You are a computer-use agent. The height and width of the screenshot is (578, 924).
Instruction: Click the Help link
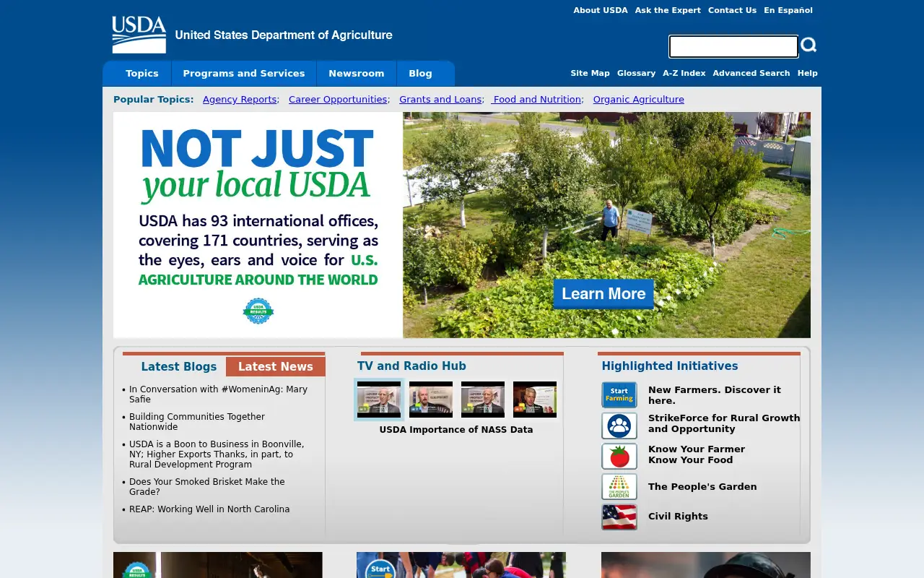(808, 73)
